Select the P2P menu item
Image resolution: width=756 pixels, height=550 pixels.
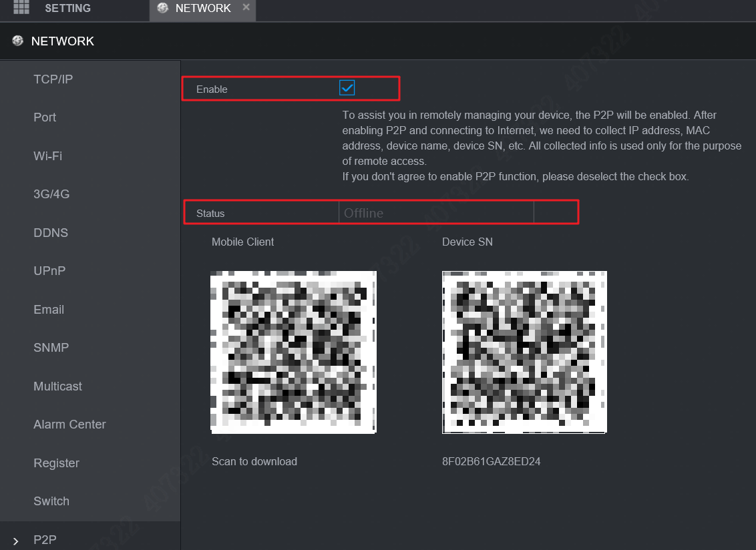tap(45, 539)
